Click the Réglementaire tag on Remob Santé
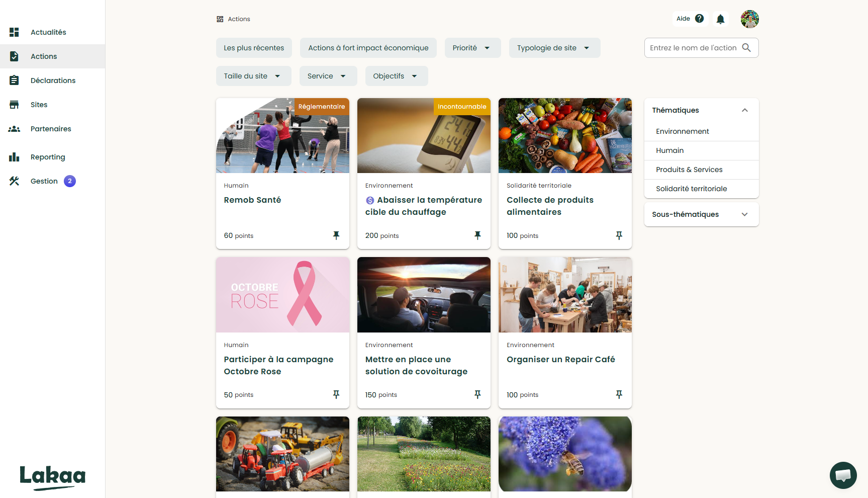 322,107
